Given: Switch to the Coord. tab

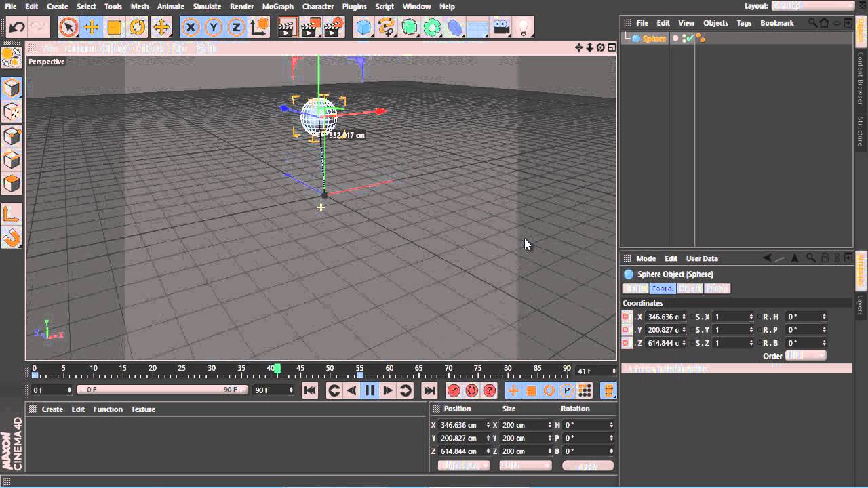Looking at the screenshot, I should click(x=663, y=289).
